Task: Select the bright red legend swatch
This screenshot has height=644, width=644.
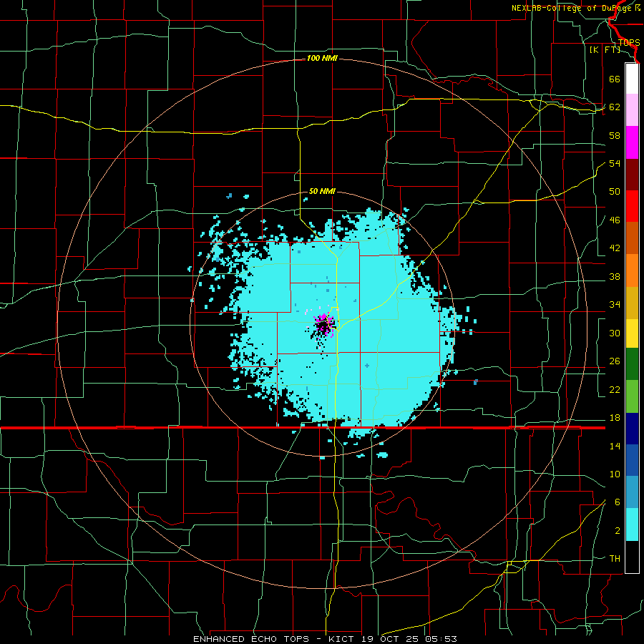Action: (632, 206)
